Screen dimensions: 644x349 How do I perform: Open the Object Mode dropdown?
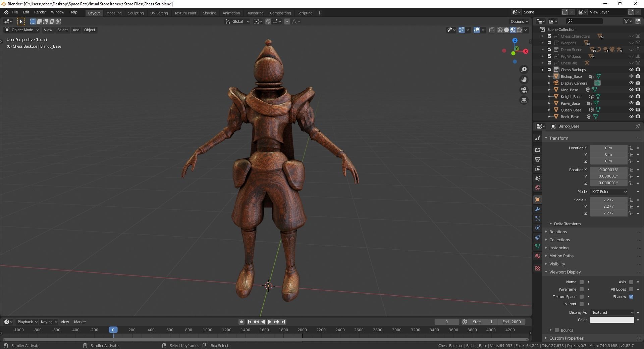tap(22, 30)
